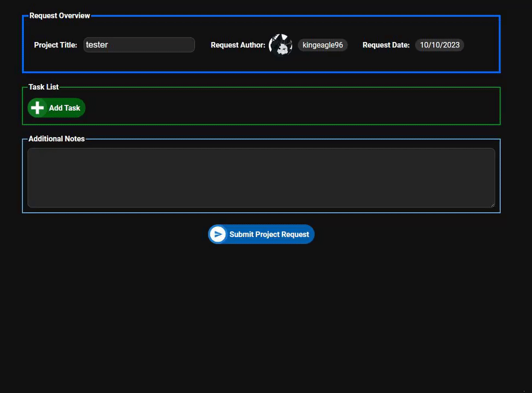Click the green plus icon for Add Task
Viewport: 532px width, 393px height.
click(x=37, y=108)
